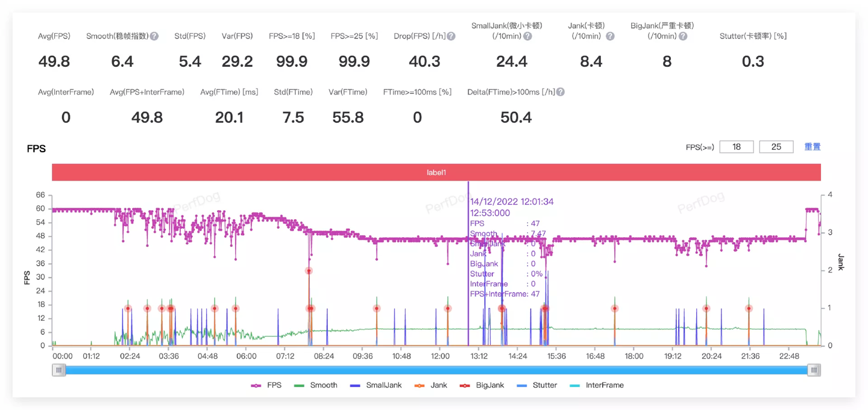
Task: Click the Var(FPS) value 29.2
Action: [237, 61]
